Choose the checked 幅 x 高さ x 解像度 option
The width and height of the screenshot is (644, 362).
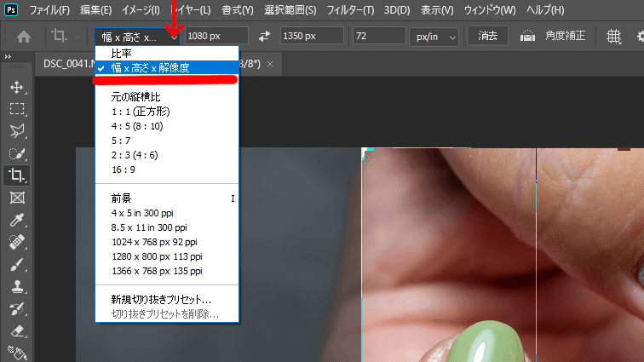(167, 68)
